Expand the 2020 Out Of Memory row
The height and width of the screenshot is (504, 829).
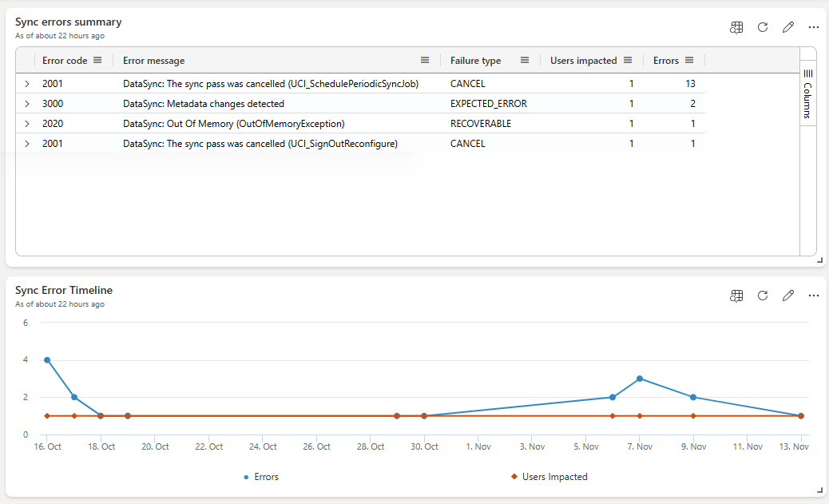[27, 124]
